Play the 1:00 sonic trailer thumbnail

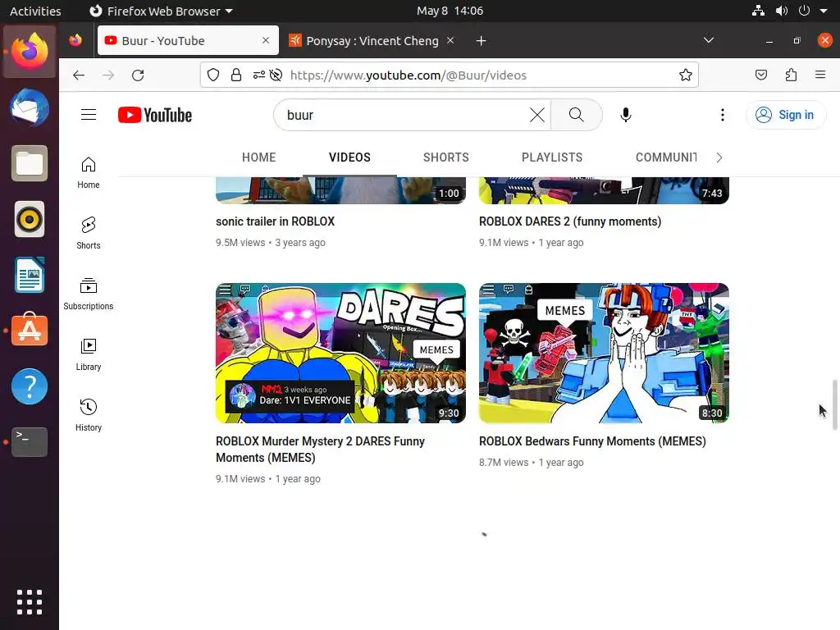click(x=340, y=190)
